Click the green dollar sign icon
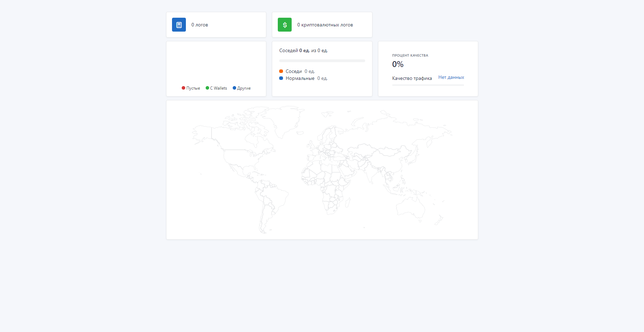This screenshot has height=332, width=644. pyautogui.click(x=284, y=25)
